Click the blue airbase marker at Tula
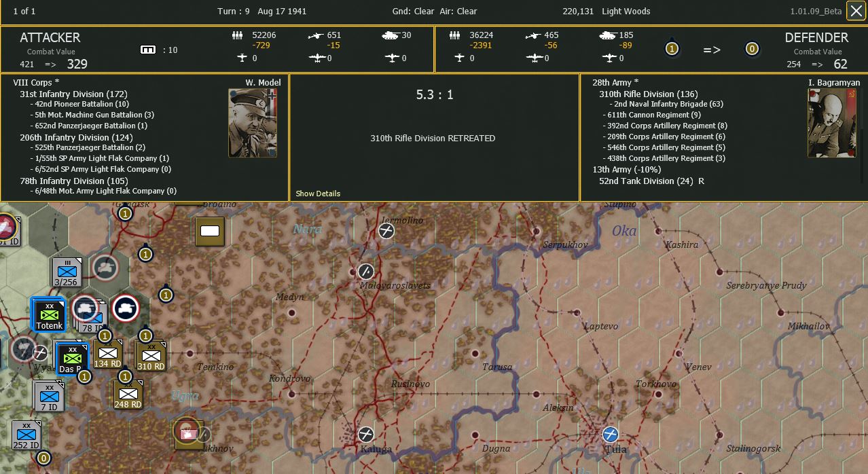This screenshot has height=474, width=868. pyautogui.click(x=611, y=434)
